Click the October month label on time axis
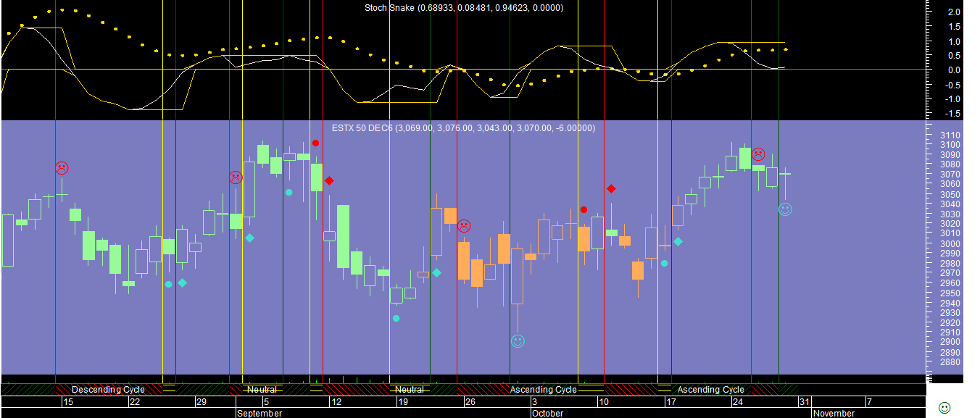Screen dimensions: 980x418 (x=547, y=413)
